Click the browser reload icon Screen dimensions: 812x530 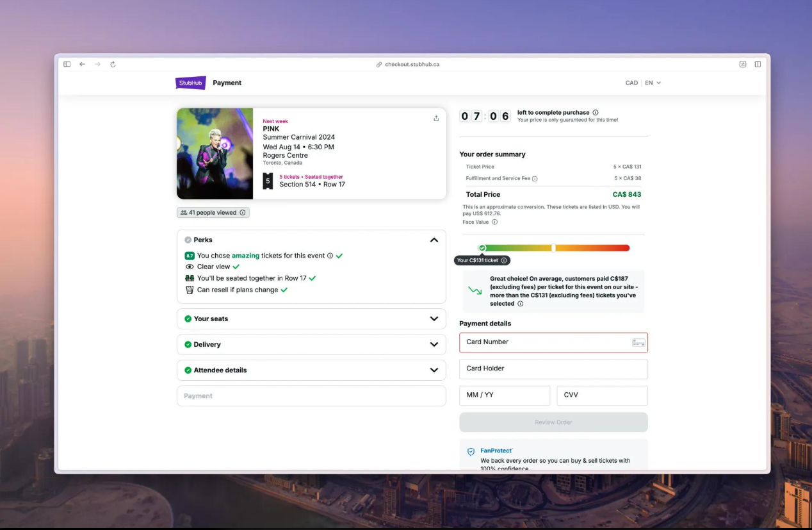tap(113, 64)
